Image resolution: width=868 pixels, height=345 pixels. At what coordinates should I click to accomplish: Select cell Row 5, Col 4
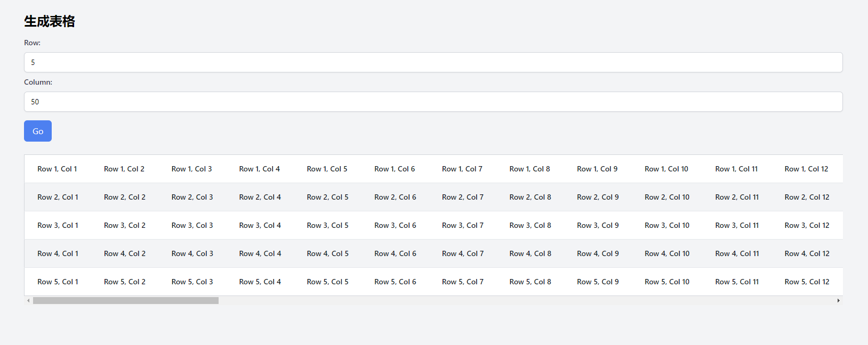(x=260, y=282)
